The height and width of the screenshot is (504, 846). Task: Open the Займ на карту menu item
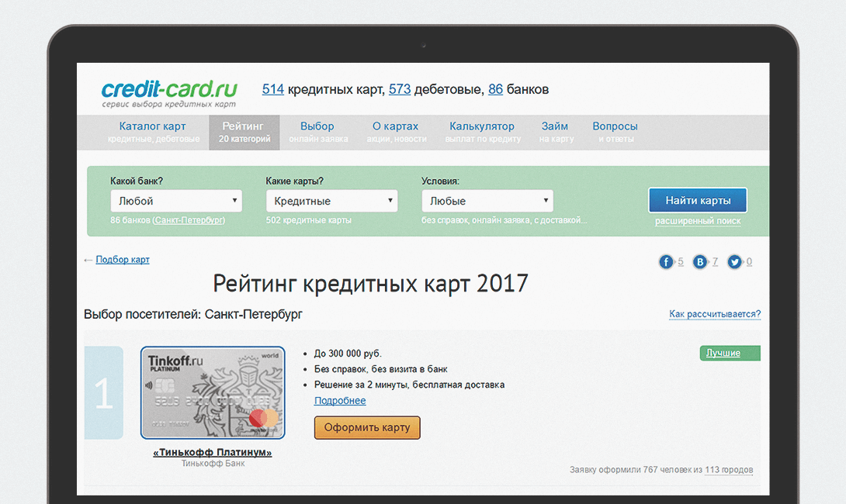tap(556, 132)
